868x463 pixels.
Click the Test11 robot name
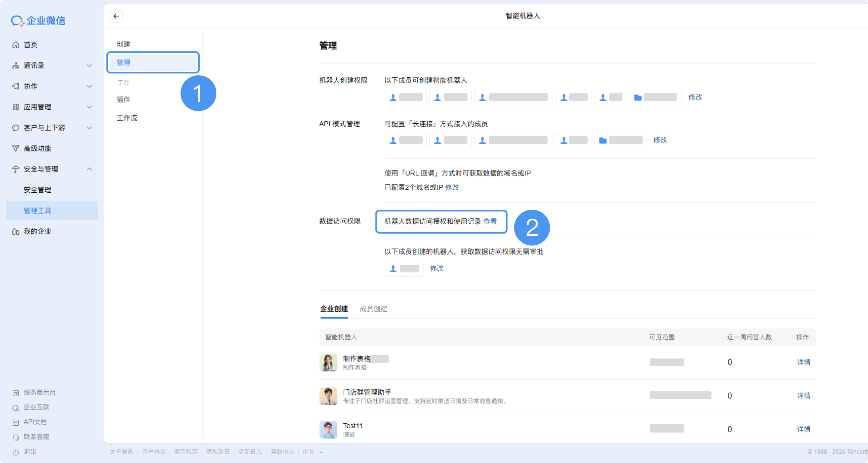pos(352,426)
